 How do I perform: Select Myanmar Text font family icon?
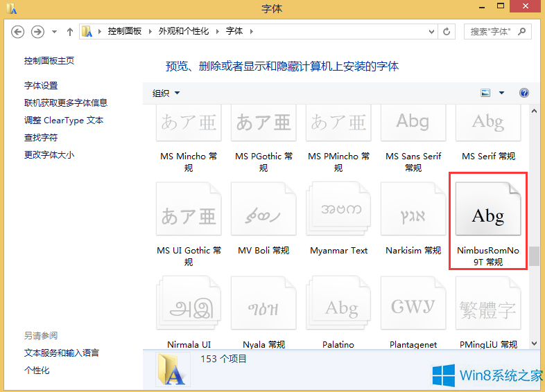(x=338, y=208)
